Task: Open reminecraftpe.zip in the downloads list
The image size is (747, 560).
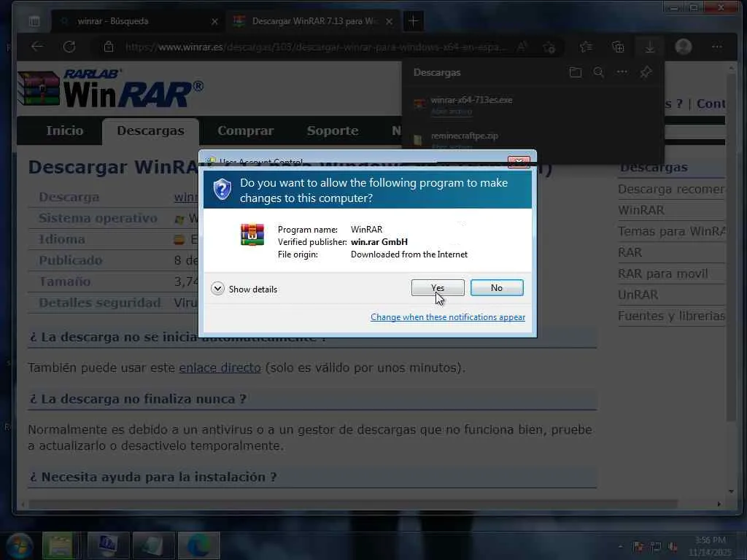Action: tap(465, 136)
